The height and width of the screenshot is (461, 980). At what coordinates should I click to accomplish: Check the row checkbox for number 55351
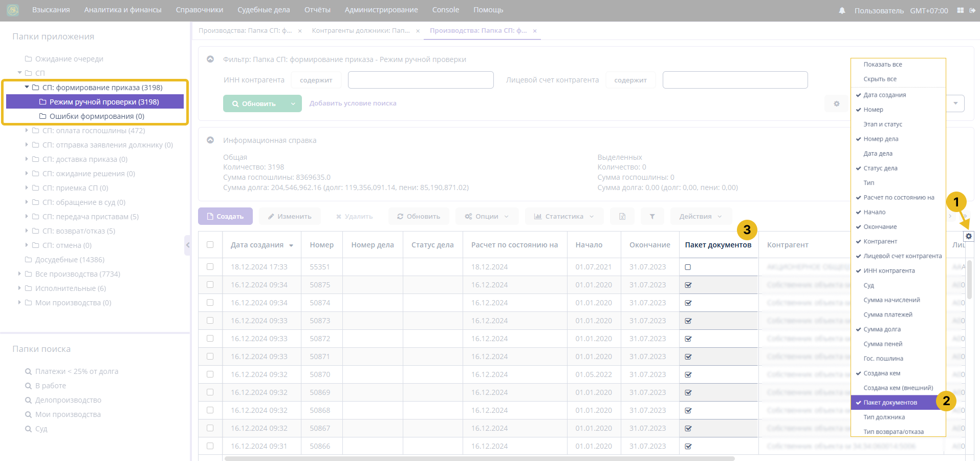[210, 267]
